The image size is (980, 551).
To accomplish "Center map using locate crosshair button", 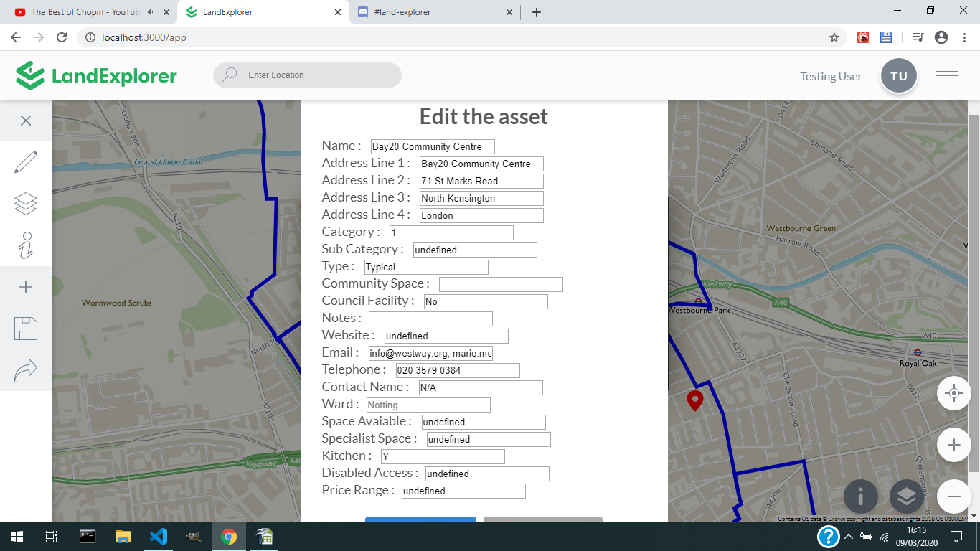I will 953,393.
